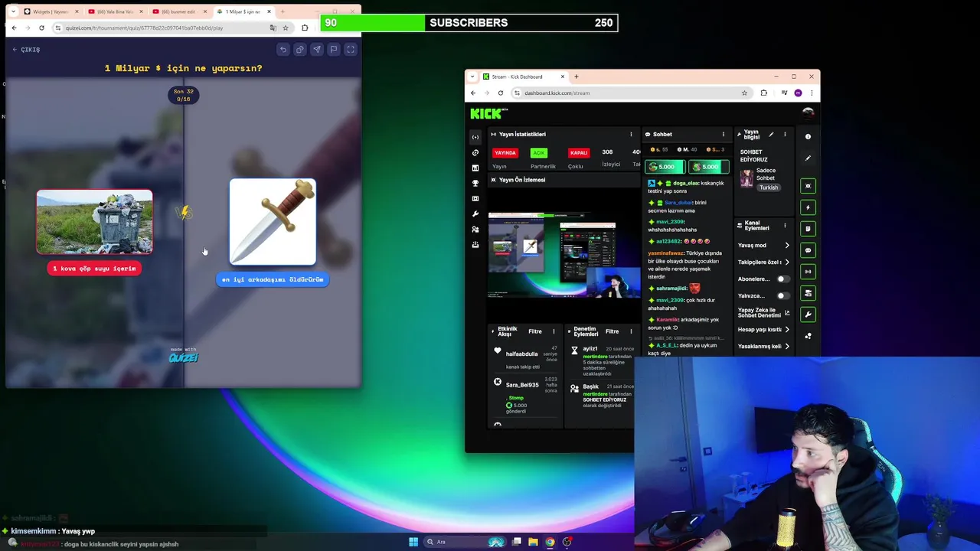
Task: Click the flag report icon in Quizei
Action: pos(334,50)
